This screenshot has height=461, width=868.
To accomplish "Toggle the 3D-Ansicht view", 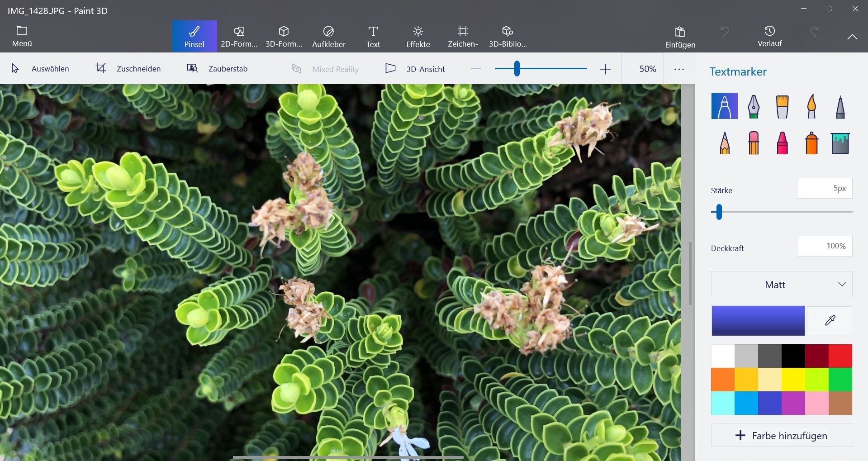I will [415, 69].
